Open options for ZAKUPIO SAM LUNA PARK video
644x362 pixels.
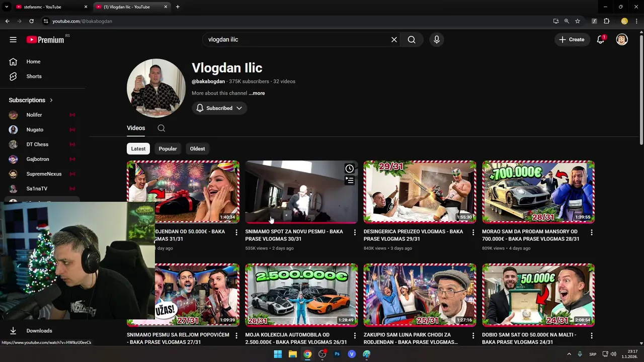pyautogui.click(x=473, y=335)
